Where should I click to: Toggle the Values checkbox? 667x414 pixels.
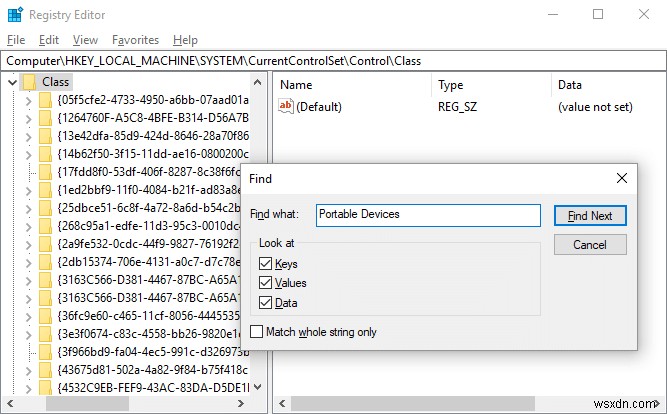click(x=265, y=283)
